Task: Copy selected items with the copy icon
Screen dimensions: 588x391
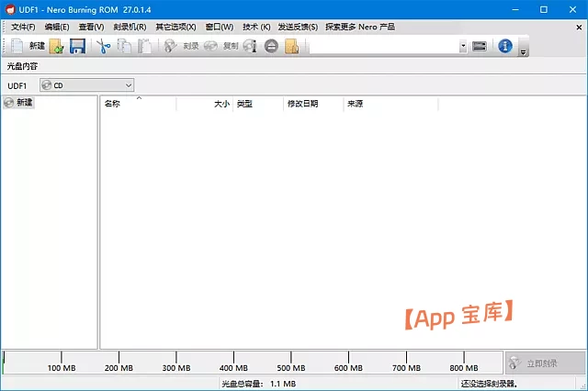Action: click(x=124, y=46)
